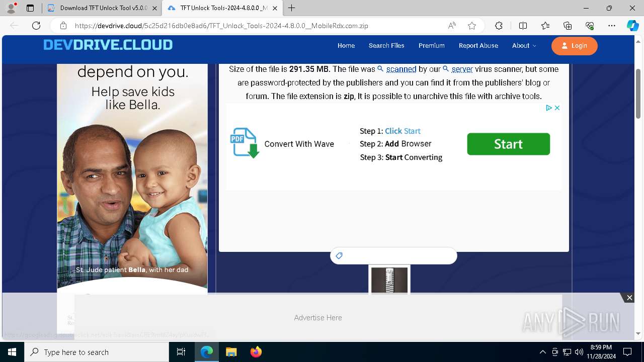Click the tag icon pill bar
Screen dimensions: 644x362
click(x=393, y=256)
